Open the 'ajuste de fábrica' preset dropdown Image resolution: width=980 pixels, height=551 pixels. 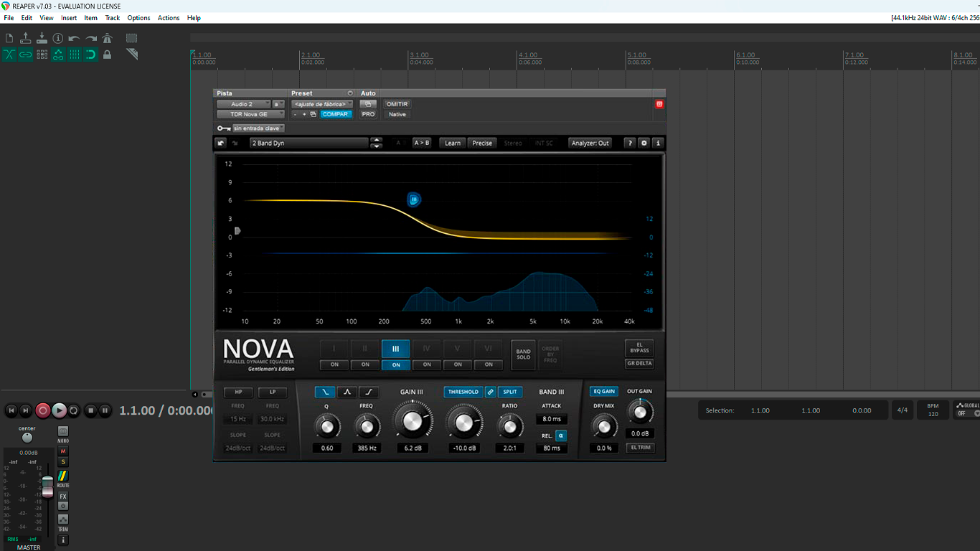[322, 104]
